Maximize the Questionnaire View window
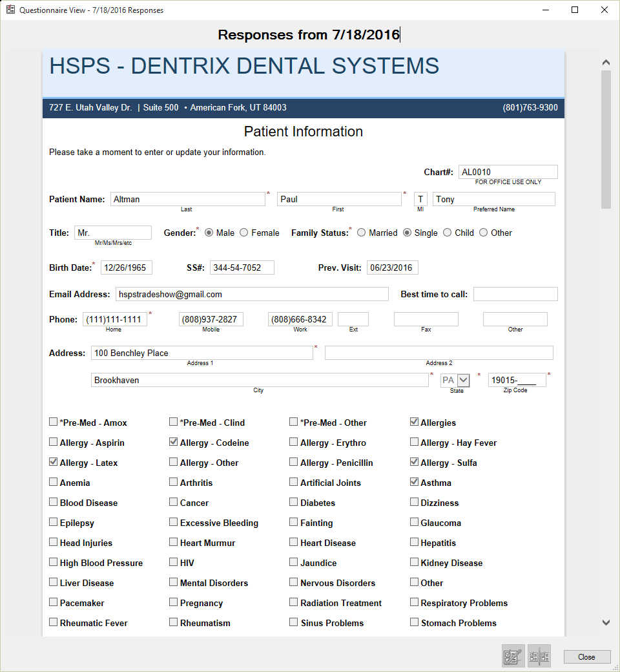 575,10
